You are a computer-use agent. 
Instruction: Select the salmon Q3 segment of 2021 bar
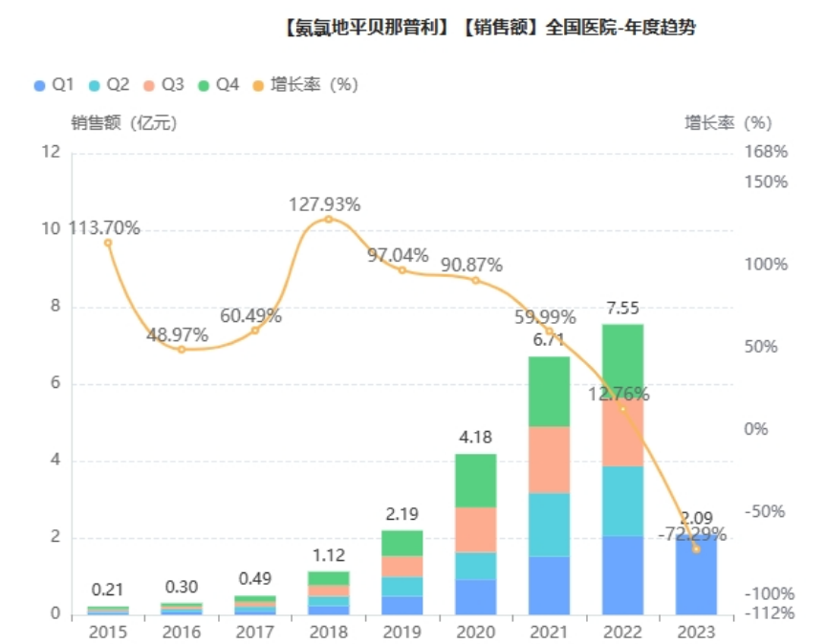549,460
